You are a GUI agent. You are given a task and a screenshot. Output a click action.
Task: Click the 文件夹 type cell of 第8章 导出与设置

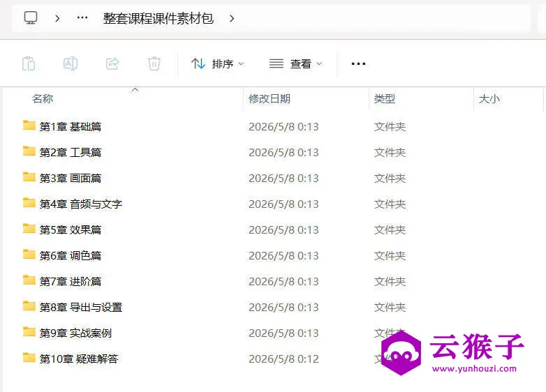click(x=390, y=307)
